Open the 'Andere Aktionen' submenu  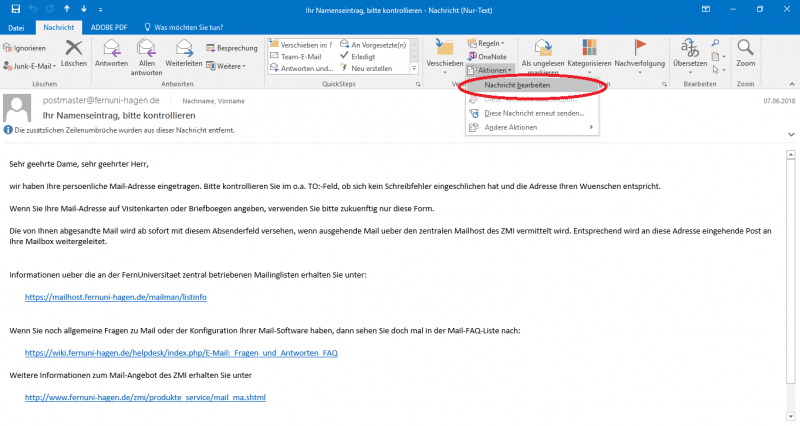(x=532, y=127)
